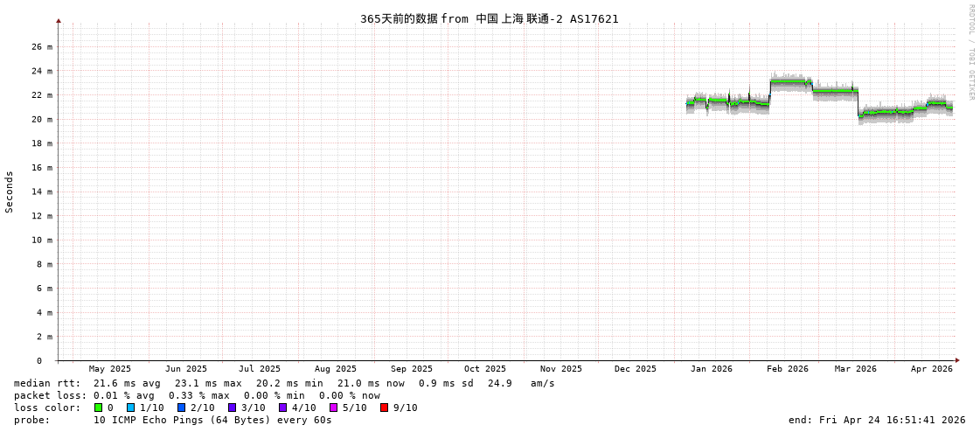Click the 20 m y-axis tick label
Viewport: 980px width, 432px height.
pyautogui.click(x=43, y=119)
